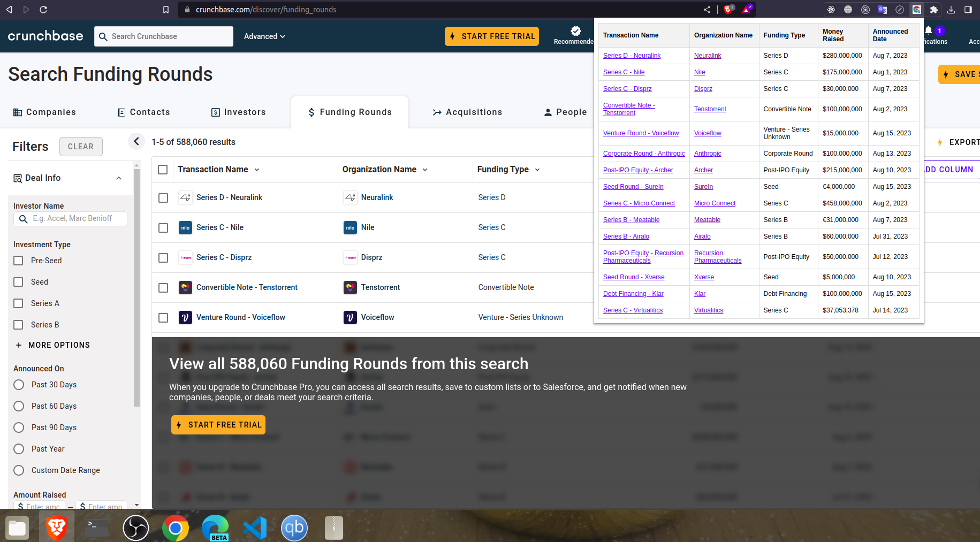Open archive manager from dock
The width and height of the screenshot is (980, 542).
pos(334,528)
